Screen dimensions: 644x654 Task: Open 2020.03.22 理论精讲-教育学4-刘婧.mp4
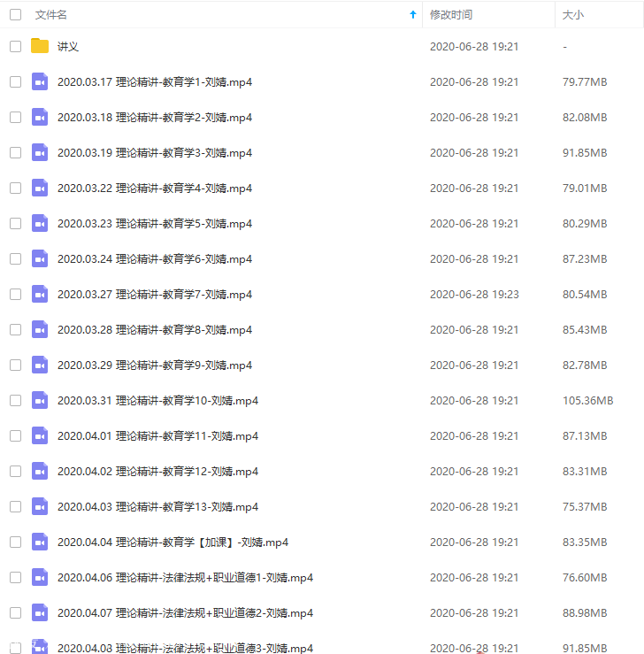pyautogui.click(x=155, y=189)
